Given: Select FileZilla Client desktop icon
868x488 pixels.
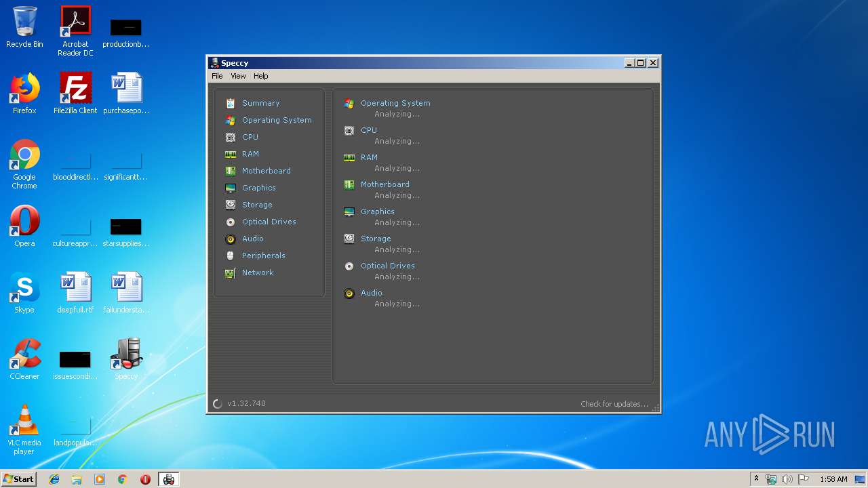Looking at the screenshot, I should point(75,94).
